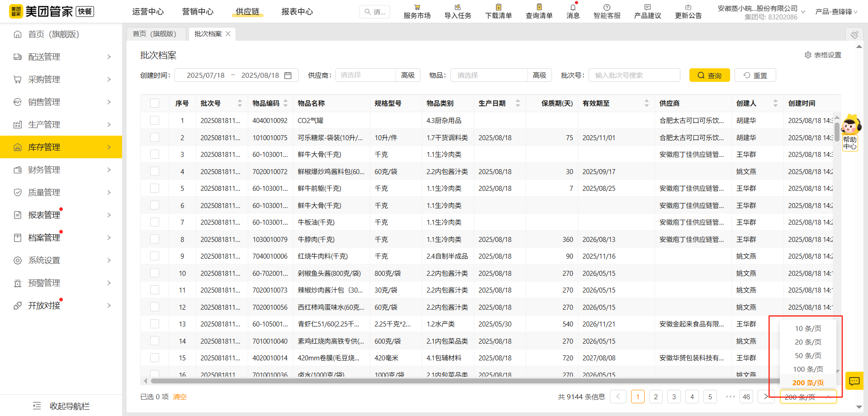This screenshot has width=868, height=416.
Task: Check the 消息 notification bell icon
Action: [572, 11]
